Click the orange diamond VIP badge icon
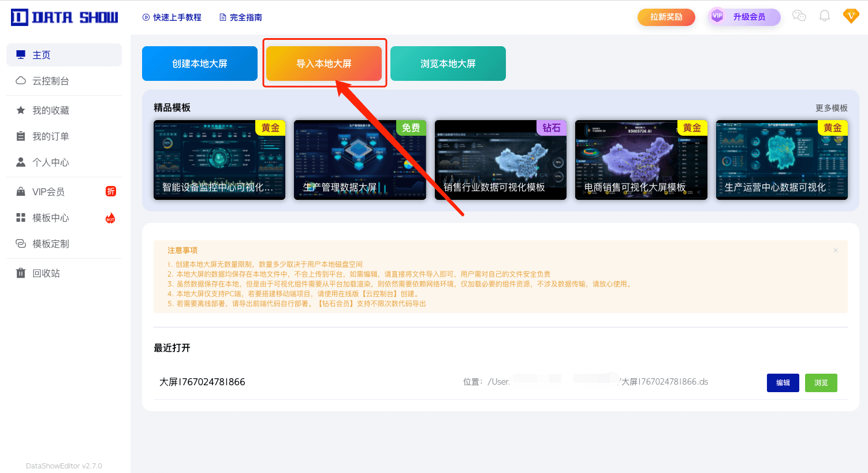This screenshot has height=473, width=868. (x=851, y=16)
